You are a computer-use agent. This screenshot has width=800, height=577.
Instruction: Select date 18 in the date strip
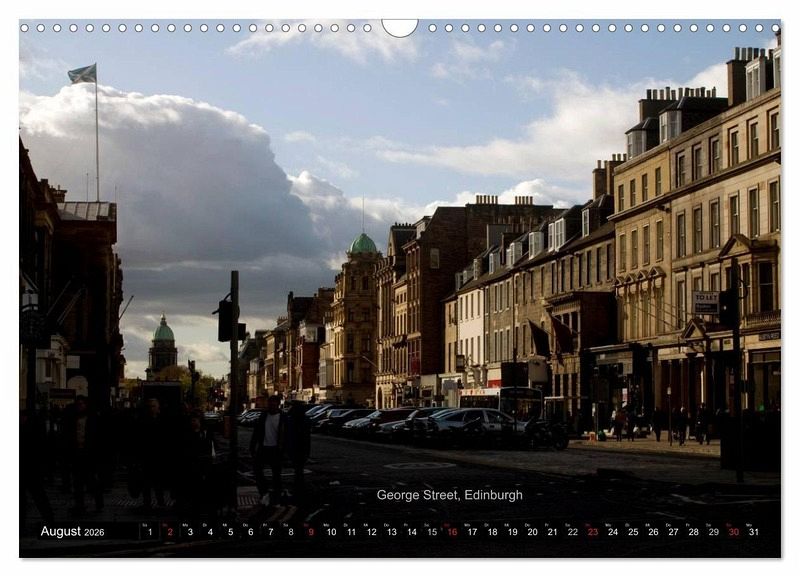point(492,532)
